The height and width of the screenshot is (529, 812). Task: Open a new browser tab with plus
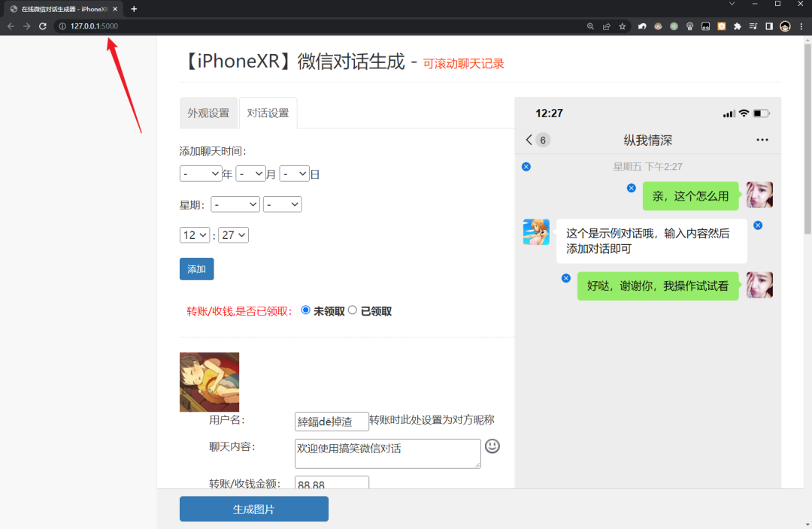(134, 9)
